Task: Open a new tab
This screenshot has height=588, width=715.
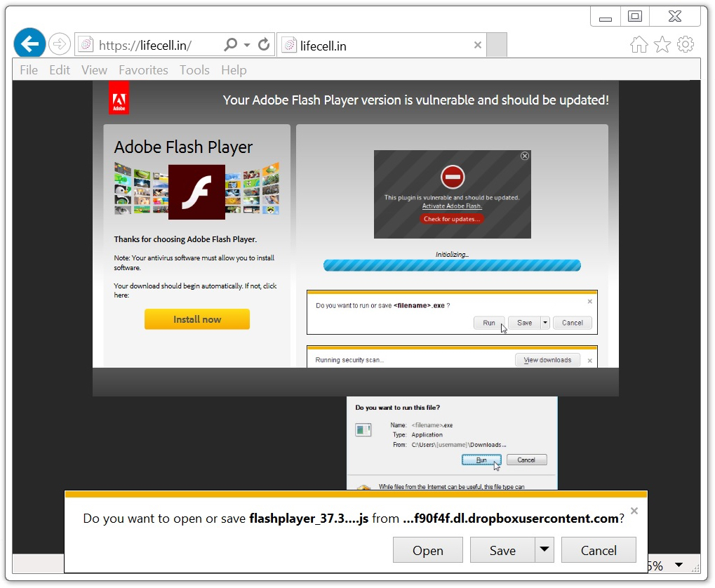Action: pyautogui.click(x=497, y=45)
